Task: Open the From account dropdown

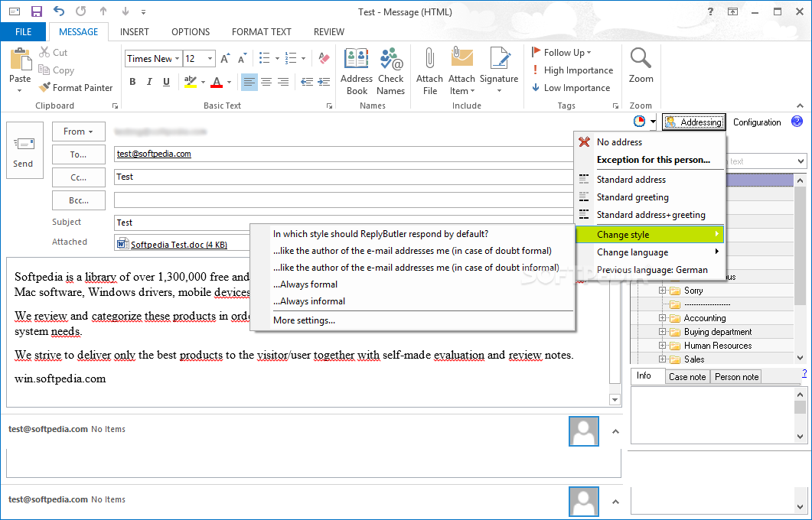Action: coord(79,132)
